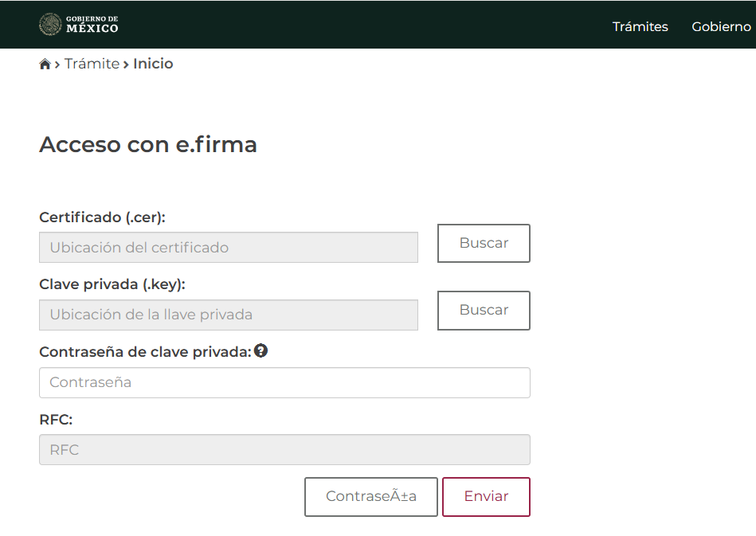Click the home icon in breadcrumb
Viewport: 756px width, 536px height.
click(x=45, y=64)
